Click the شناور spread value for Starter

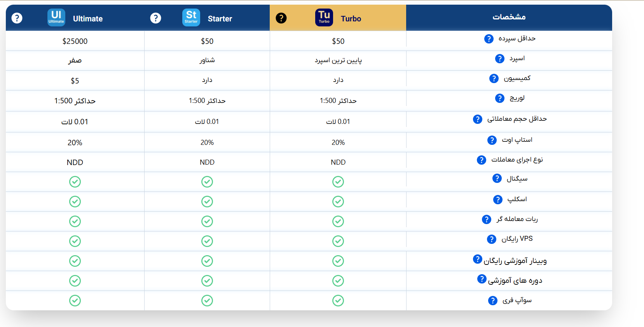click(207, 60)
